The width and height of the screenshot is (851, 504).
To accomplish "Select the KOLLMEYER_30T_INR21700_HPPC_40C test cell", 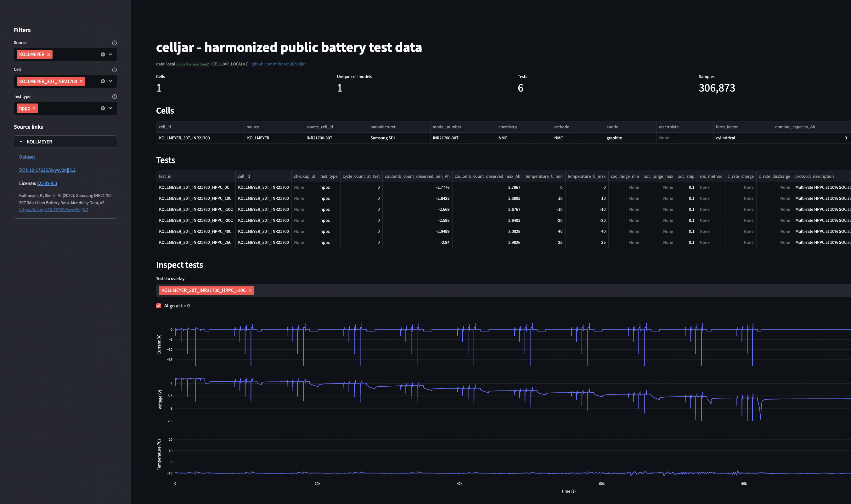I will pyautogui.click(x=196, y=231).
